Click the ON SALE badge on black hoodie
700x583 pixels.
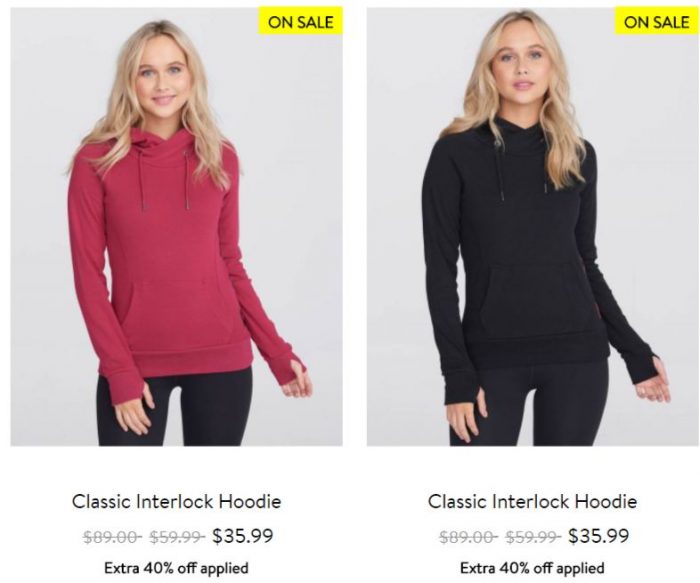pyautogui.click(x=657, y=21)
